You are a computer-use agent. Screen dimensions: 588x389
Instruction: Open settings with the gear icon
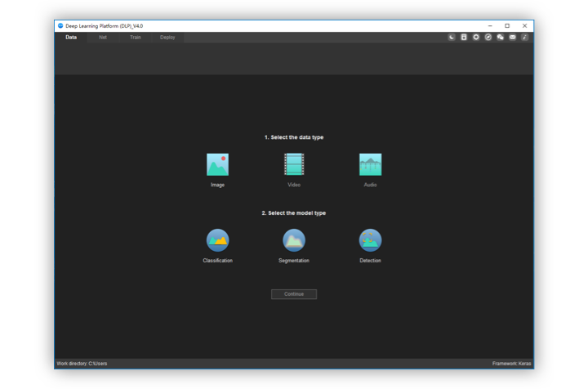pyautogui.click(x=476, y=37)
